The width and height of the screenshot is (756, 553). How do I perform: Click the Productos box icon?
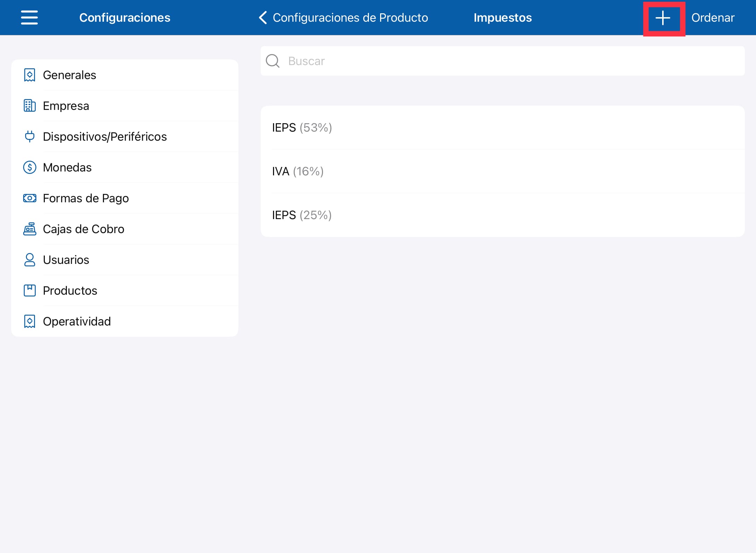tap(30, 290)
